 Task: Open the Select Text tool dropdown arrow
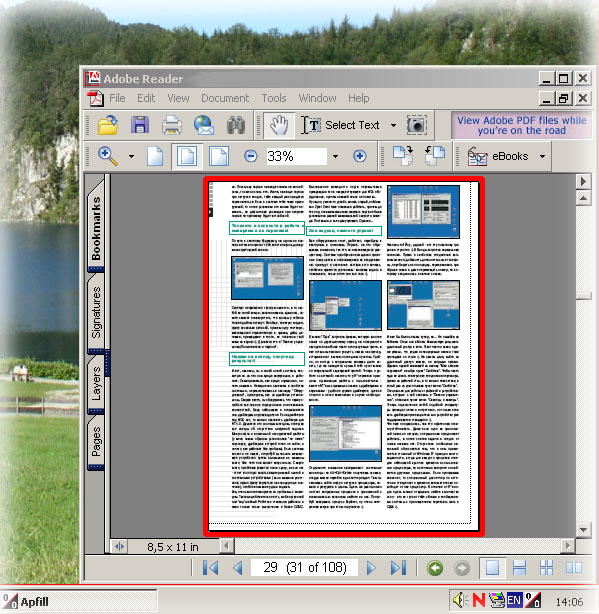click(393, 125)
